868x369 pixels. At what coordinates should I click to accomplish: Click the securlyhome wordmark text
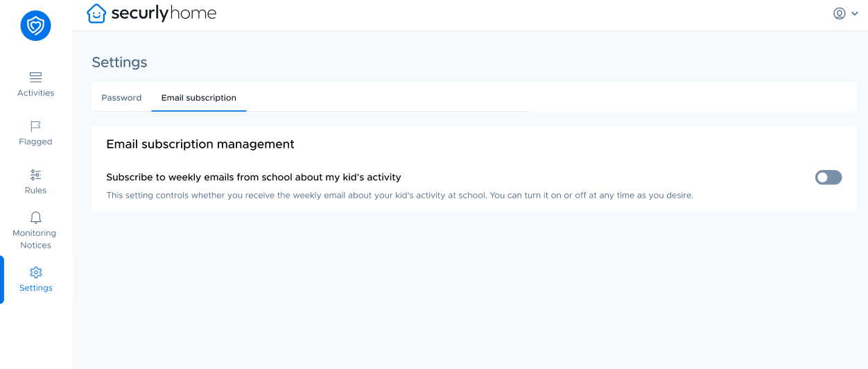(x=164, y=13)
